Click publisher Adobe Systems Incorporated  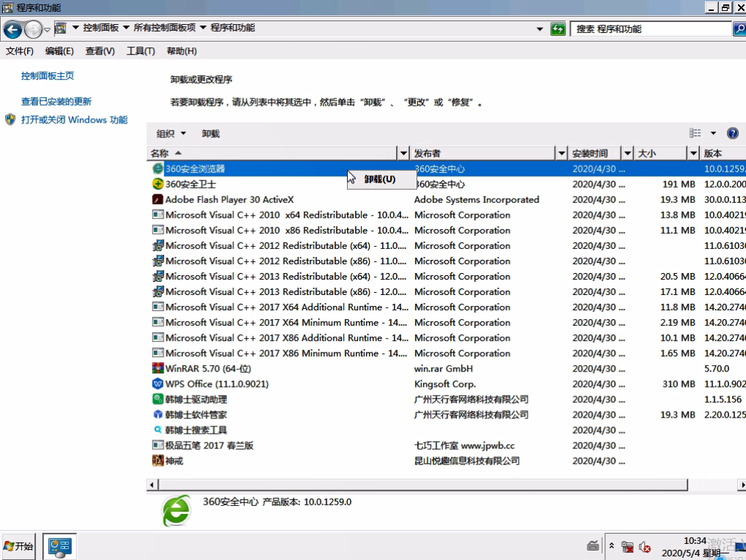coord(476,199)
